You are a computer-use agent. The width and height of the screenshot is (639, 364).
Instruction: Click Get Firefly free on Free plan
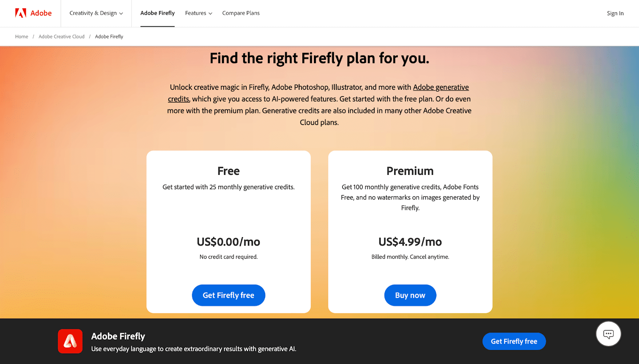(x=228, y=295)
